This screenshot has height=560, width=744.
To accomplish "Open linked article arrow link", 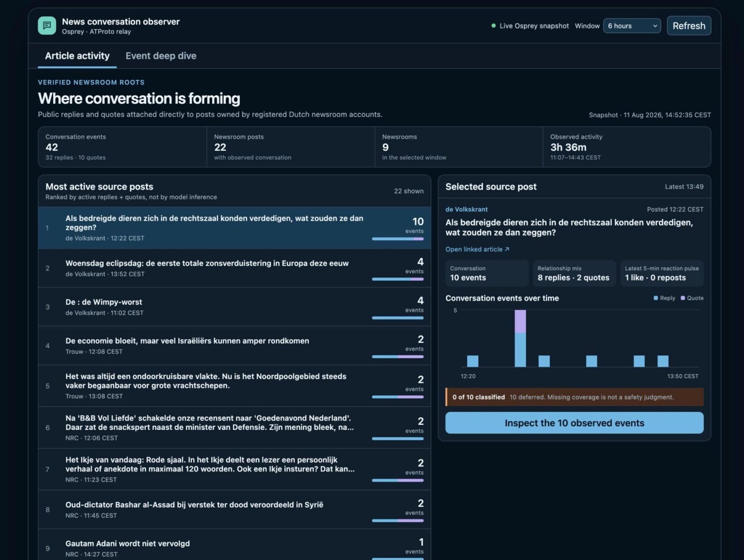I will [477, 249].
